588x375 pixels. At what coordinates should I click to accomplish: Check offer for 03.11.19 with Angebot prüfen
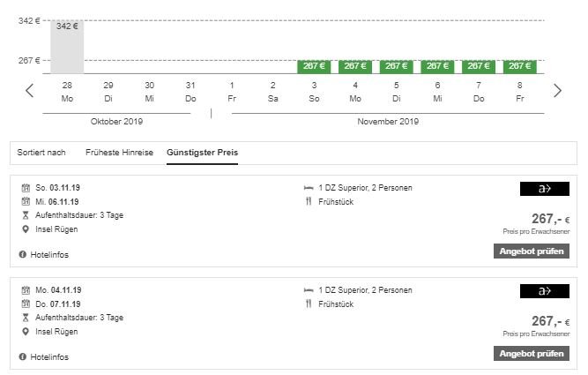coord(532,251)
